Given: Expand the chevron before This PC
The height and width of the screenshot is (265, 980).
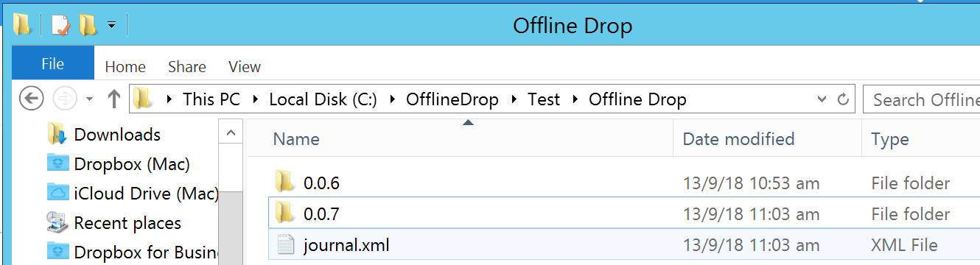Looking at the screenshot, I should click(170, 99).
